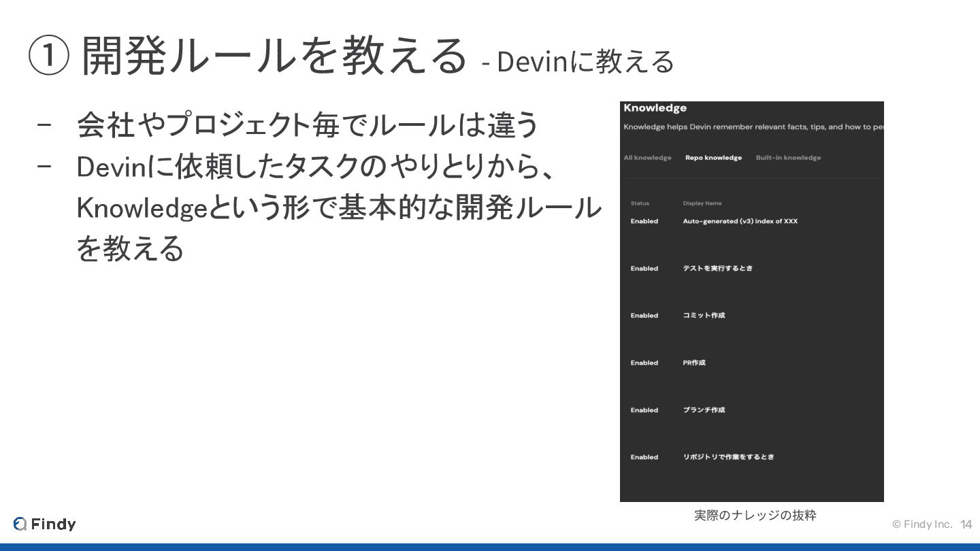980x551 pixels.
Task: Click the slide title 開発ルールを教える
Action: pyautogui.click(x=274, y=54)
